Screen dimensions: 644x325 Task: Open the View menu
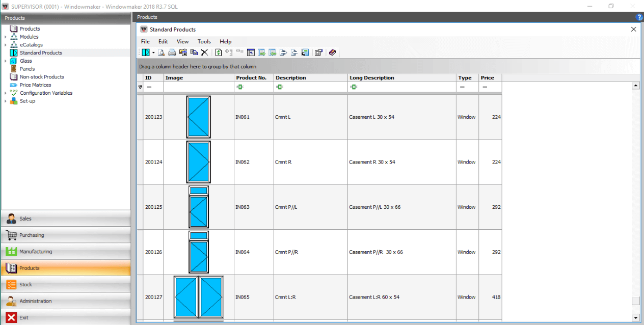[x=182, y=42]
